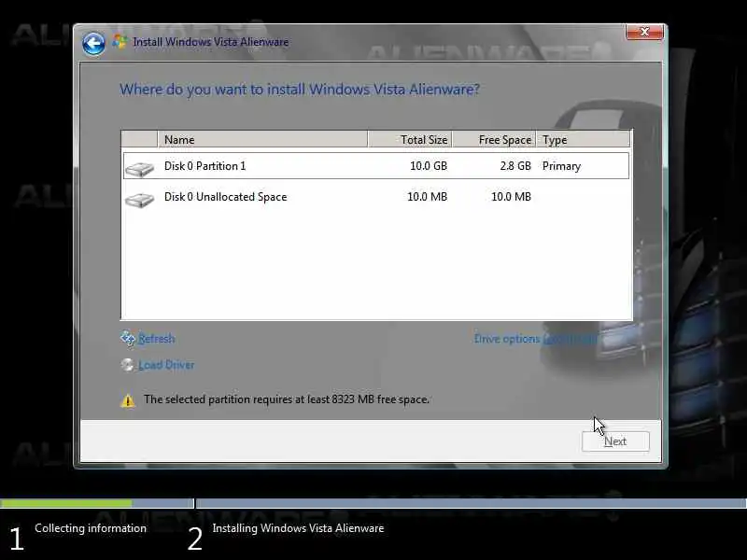Click the Installing Windows Vista Alienware step label
This screenshot has width=747, height=560.
click(x=298, y=528)
